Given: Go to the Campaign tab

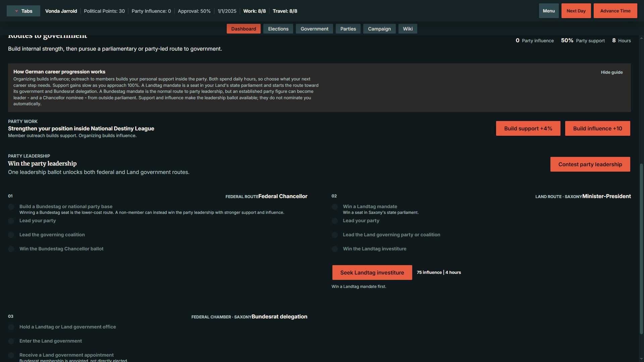Looking at the screenshot, I should point(379,29).
